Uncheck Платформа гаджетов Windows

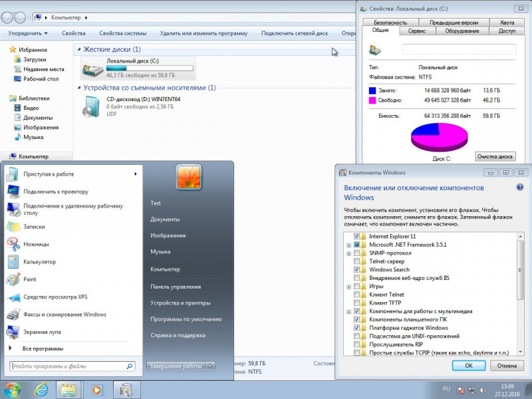356,328
